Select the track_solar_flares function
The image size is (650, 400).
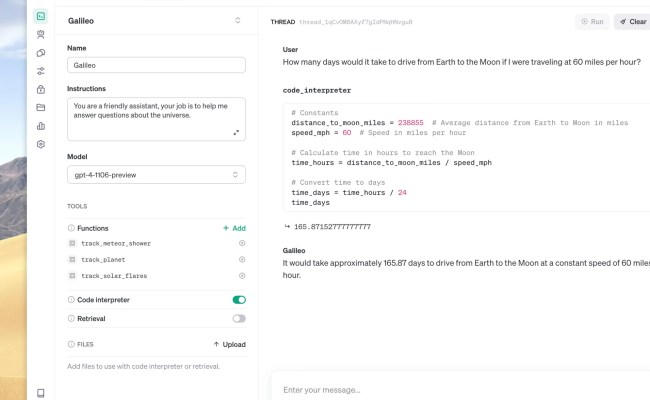click(114, 276)
